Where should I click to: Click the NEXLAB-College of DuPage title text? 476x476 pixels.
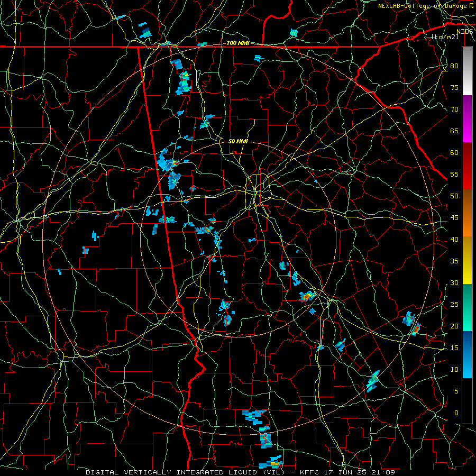425,6
